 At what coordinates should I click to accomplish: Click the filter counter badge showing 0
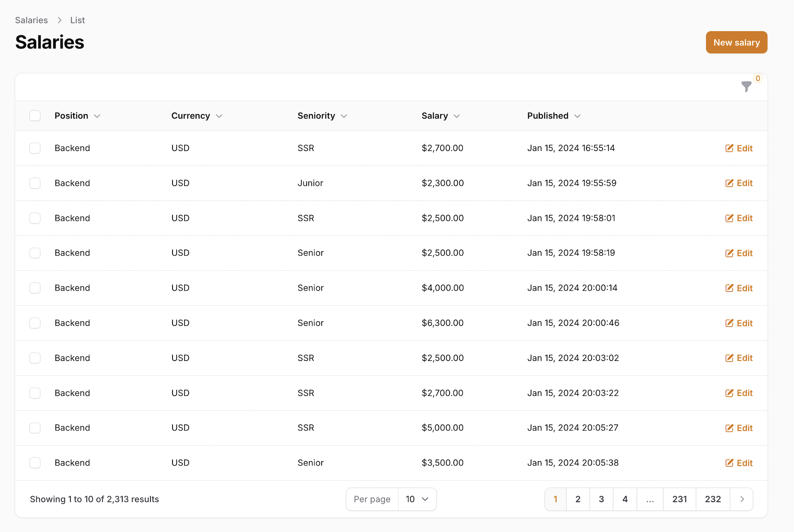758,78
